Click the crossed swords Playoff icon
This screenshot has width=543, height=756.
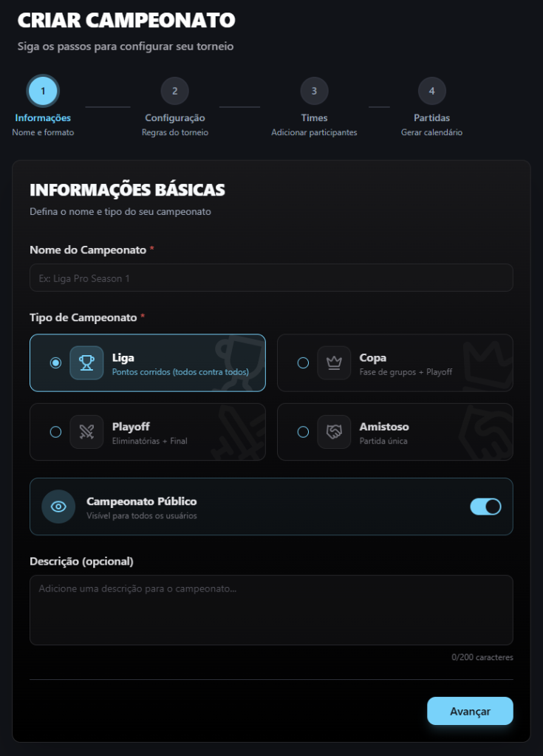86,432
